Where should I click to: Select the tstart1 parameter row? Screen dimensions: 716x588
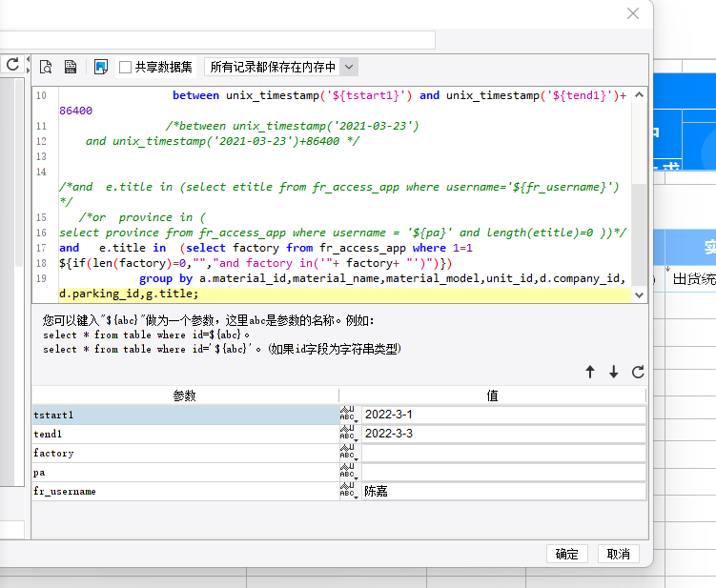point(185,415)
